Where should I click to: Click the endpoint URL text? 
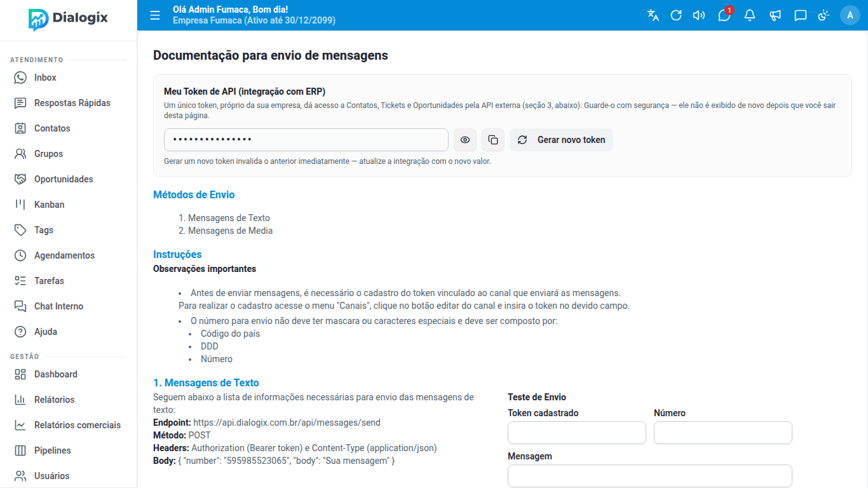(287, 423)
